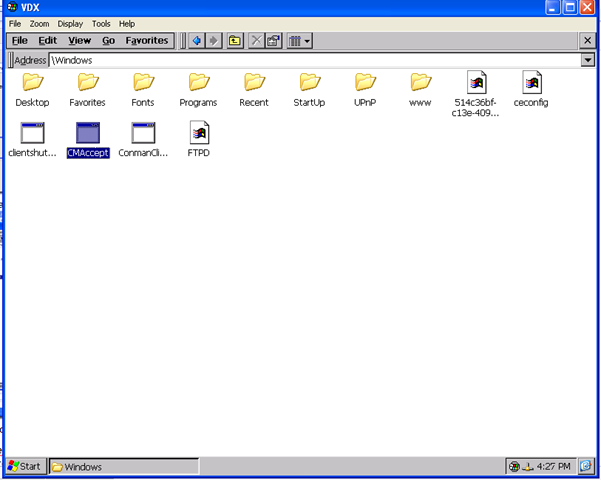Go up one folder level
The image size is (601, 480).
point(234,41)
